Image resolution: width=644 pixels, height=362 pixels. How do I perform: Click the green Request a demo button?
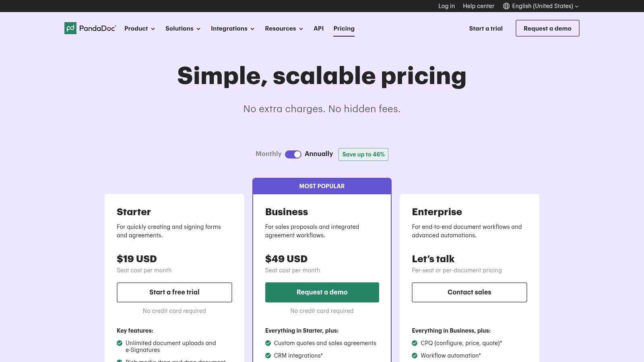click(x=322, y=292)
